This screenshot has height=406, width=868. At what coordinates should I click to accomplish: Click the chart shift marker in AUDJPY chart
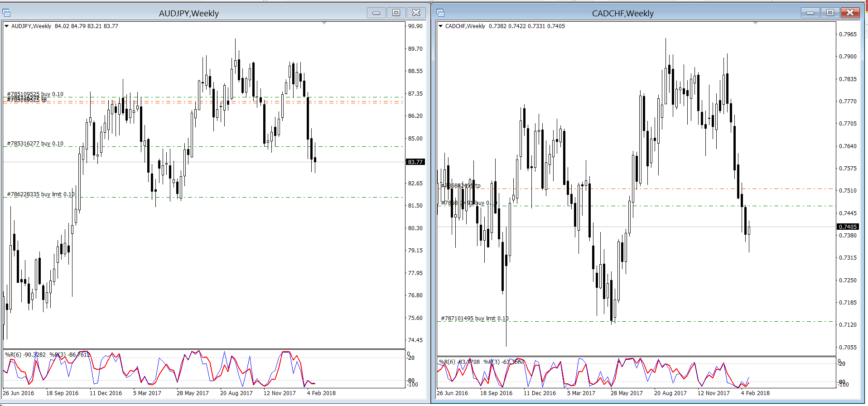tap(324, 23)
